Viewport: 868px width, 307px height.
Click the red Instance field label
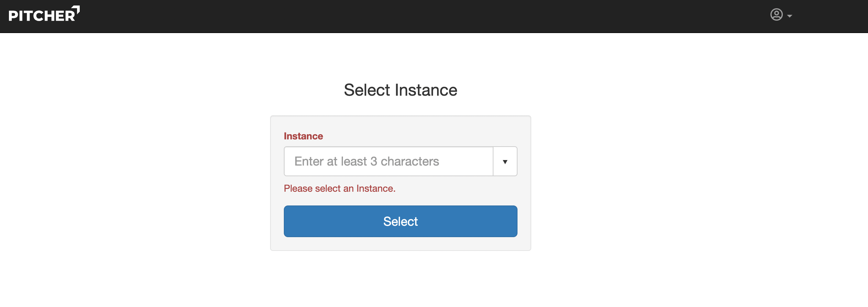click(x=303, y=136)
